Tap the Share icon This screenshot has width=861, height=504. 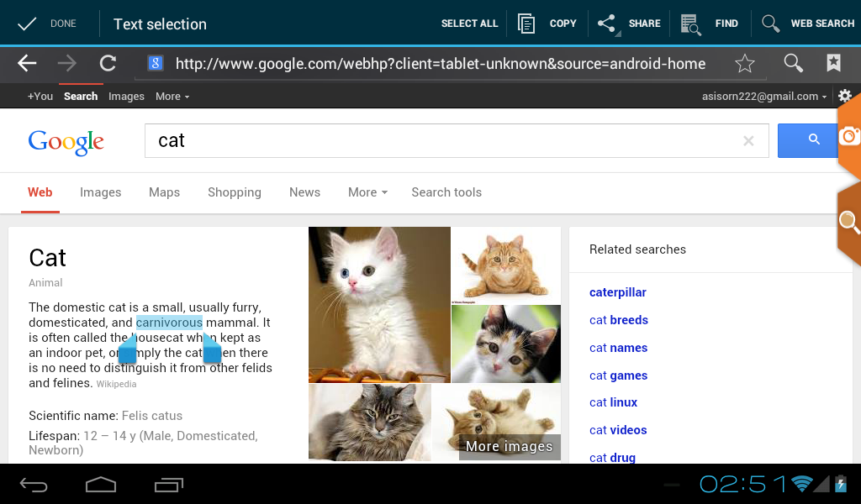coord(607,24)
